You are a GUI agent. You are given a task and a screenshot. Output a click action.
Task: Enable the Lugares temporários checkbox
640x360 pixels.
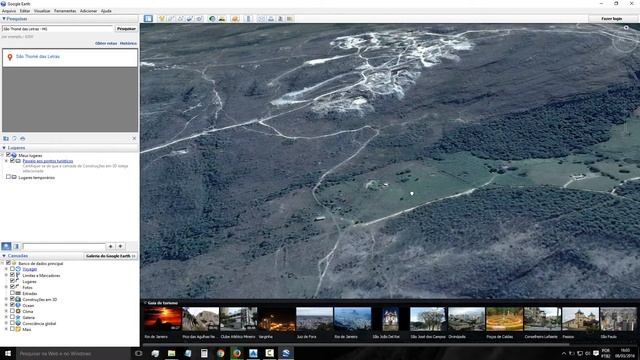(x=8, y=177)
